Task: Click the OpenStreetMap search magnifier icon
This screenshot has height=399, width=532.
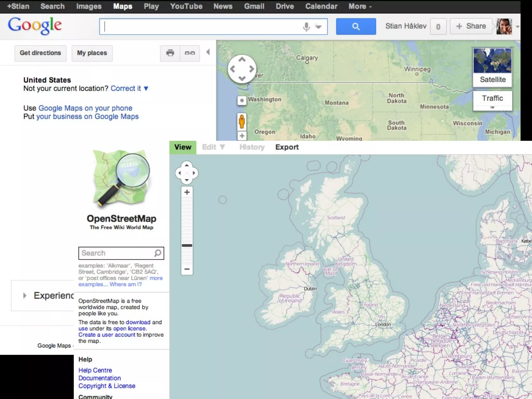Action: coord(158,253)
